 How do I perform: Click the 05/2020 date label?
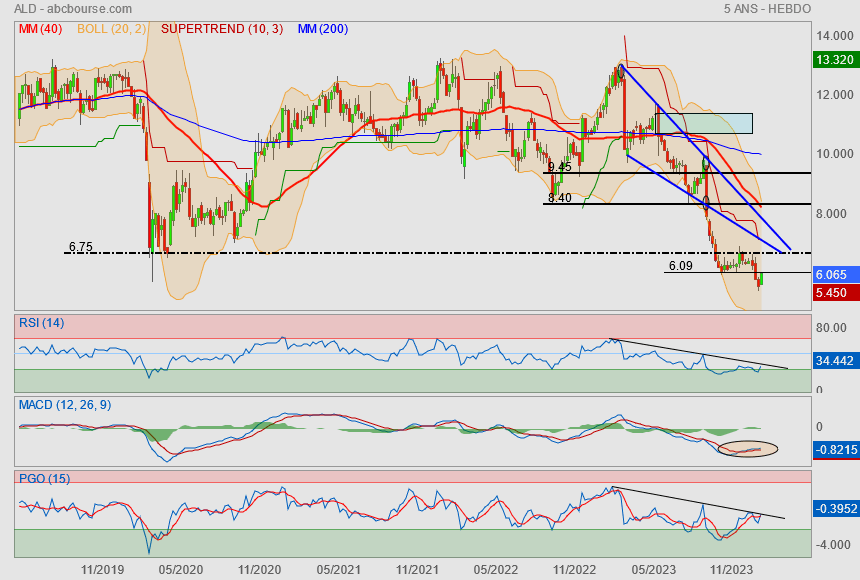181,570
